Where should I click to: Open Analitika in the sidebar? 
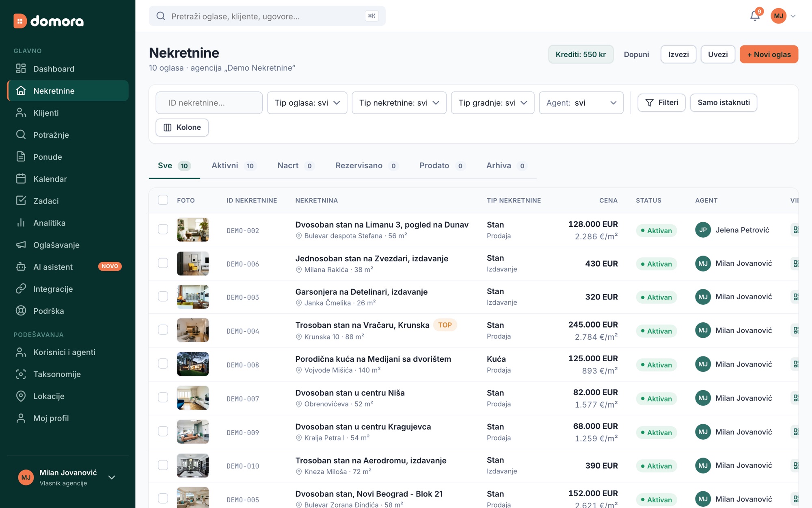point(68,223)
